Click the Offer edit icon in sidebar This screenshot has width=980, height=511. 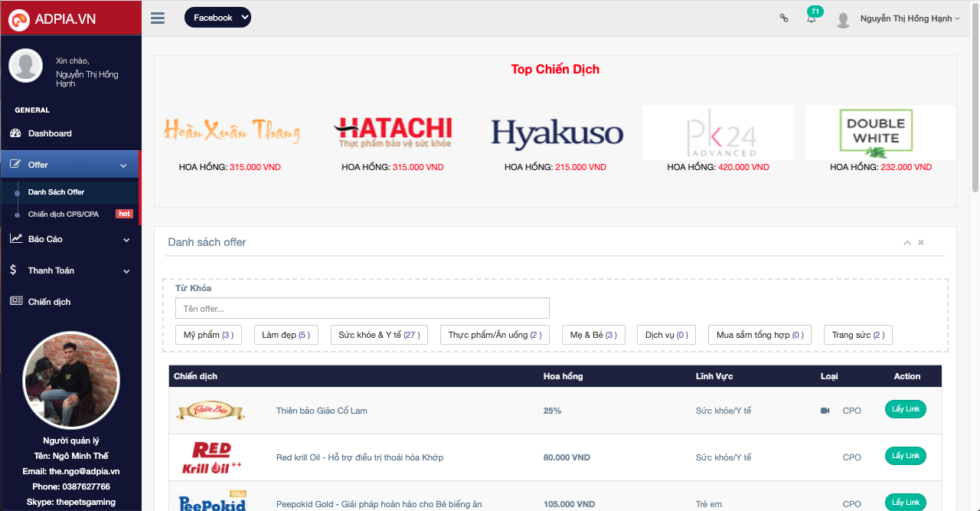point(16,165)
